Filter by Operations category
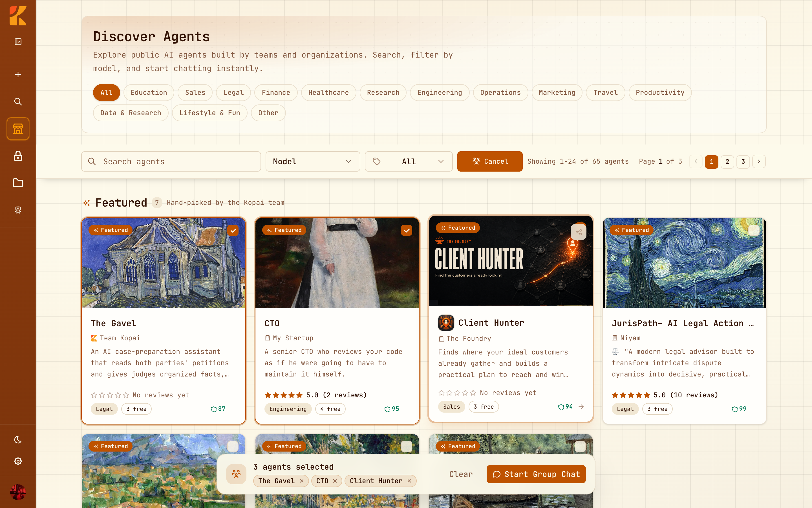812x508 pixels. 500,92
